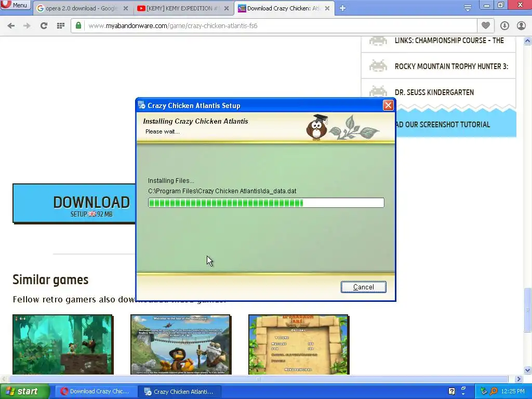Open the pharaoh options game thumbnail
532x399 pixels.
[x=299, y=344]
